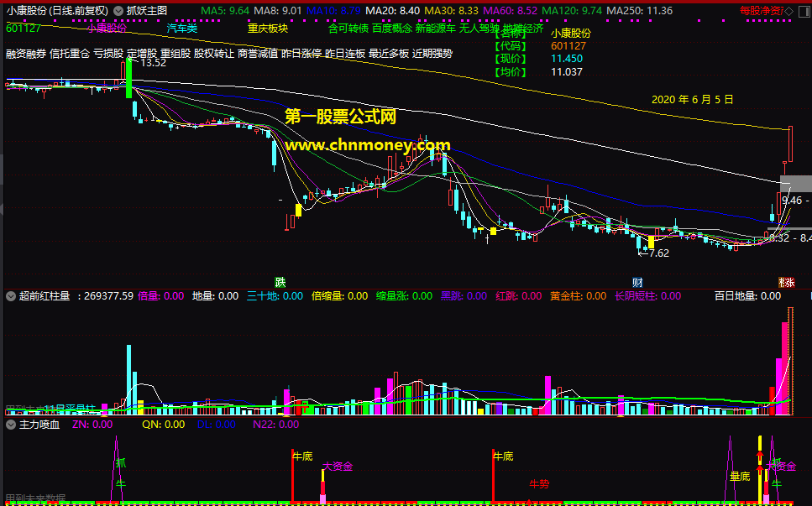Image resolution: width=812 pixels, height=506 pixels.
Task: Expand the 超前红柱量 indicator dropdown
Action: point(10,296)
